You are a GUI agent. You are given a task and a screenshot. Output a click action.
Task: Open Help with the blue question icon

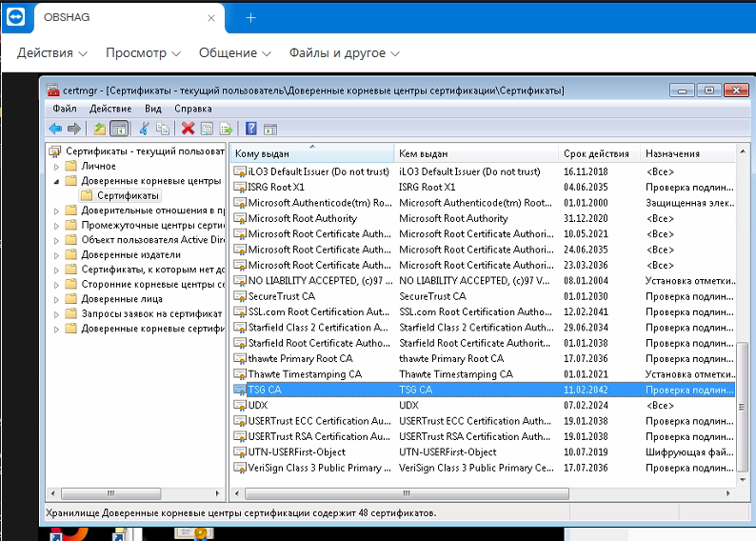coord(251,129)
